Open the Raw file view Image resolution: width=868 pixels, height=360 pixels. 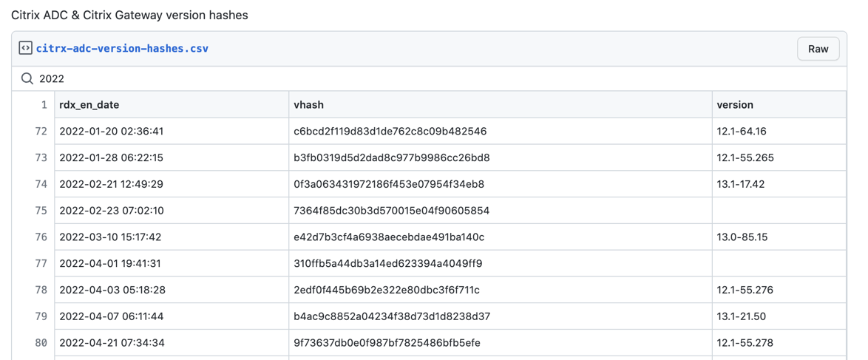click(x=818, y=49)
